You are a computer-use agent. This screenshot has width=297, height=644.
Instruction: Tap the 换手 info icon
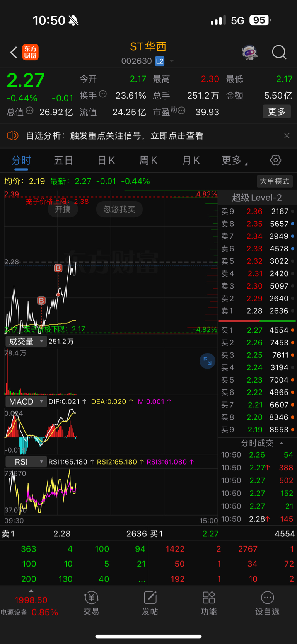(103, 94)
